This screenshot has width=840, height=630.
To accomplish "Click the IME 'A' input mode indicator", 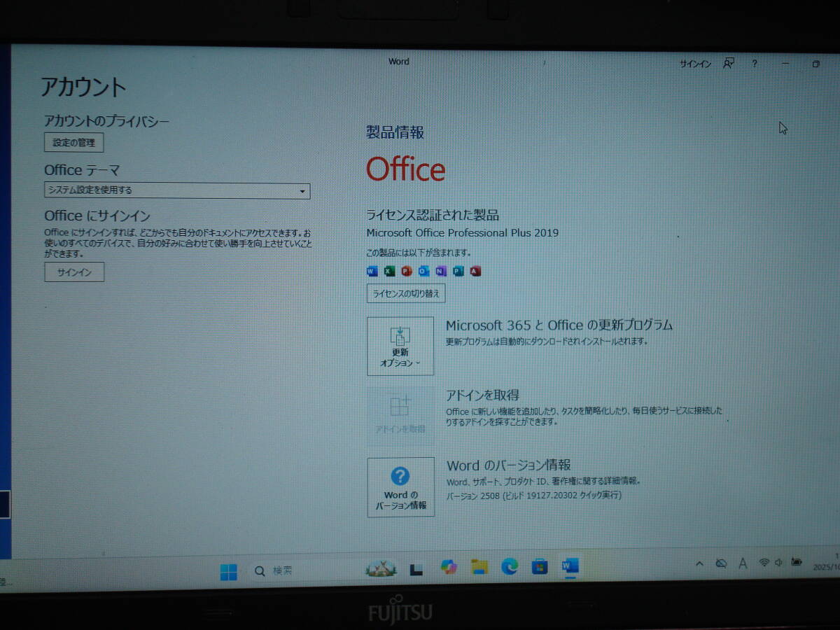I will pos(743,563).
